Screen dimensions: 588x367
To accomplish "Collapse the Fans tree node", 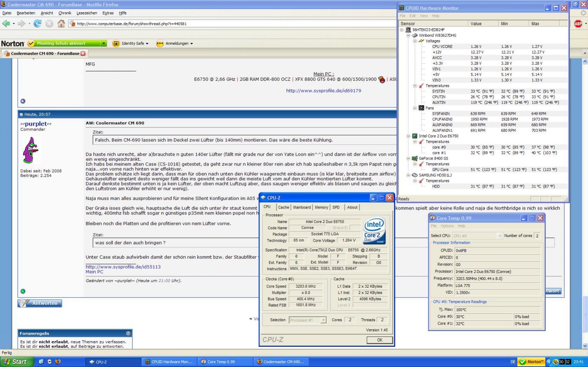I will (415, 108).
